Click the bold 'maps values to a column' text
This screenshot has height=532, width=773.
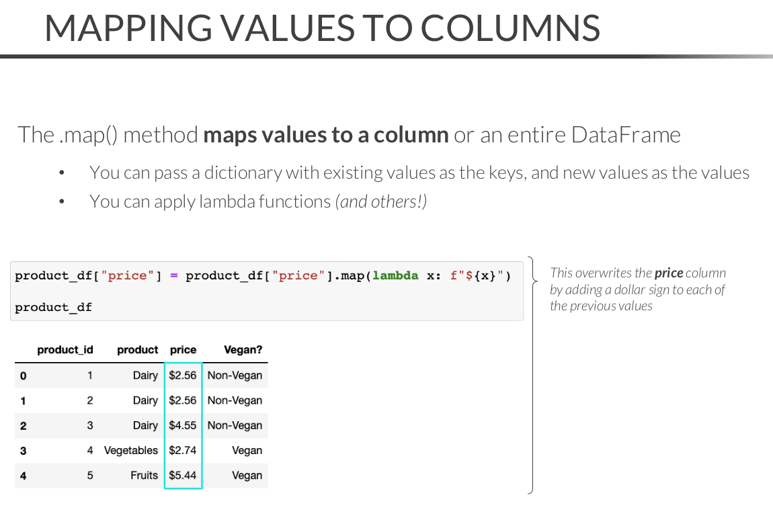coord(326,135)
